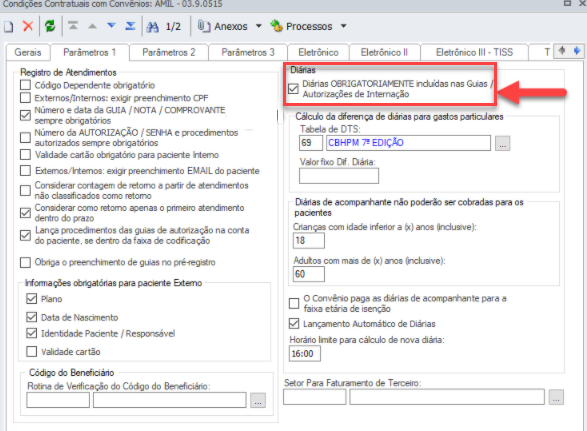587x431 pixels.
Task: Open the Anexos dropdown arrow
Action: coord(259,26)
